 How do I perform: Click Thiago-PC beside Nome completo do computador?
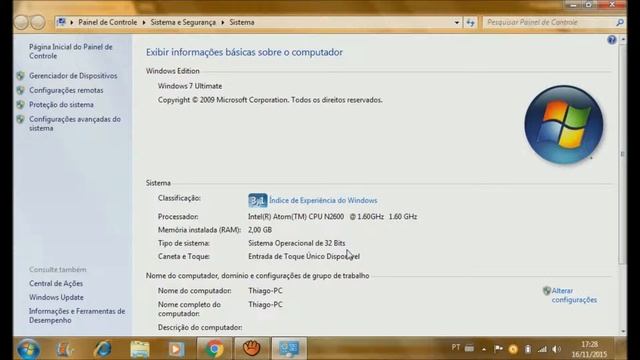point(265,304)
